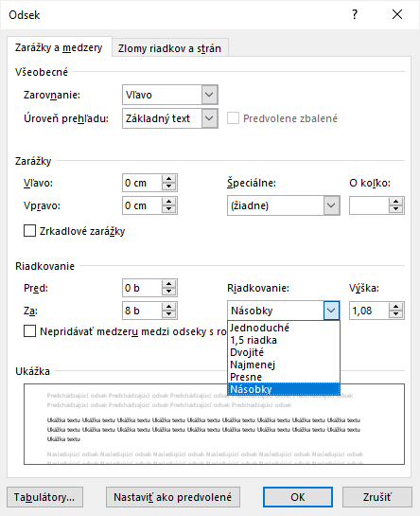420x516 pixels.
Task: Increase the Vľavo indent with up arrow
Action: 168,179
